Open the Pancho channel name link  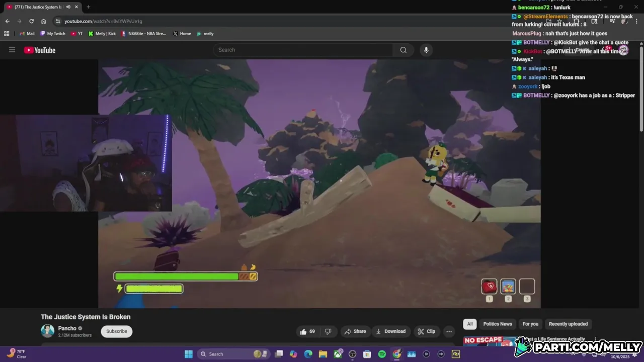pyautogui.click(x=67, y=328)
